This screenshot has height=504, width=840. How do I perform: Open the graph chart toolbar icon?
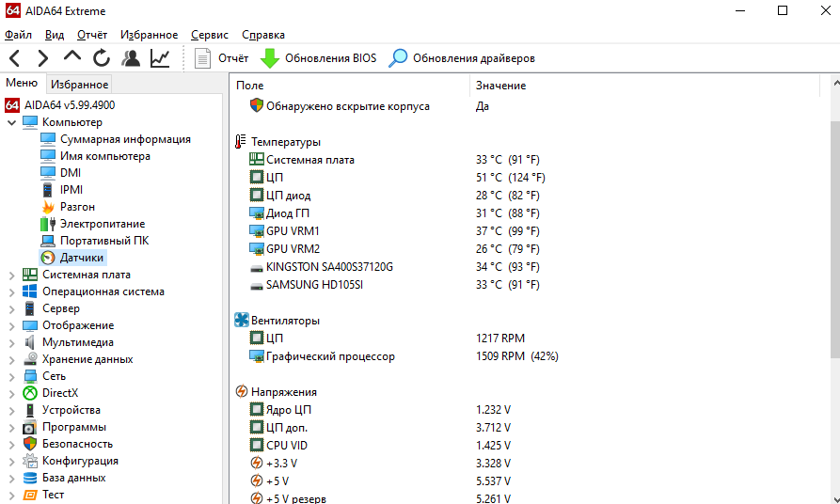[x=160, y=58]
